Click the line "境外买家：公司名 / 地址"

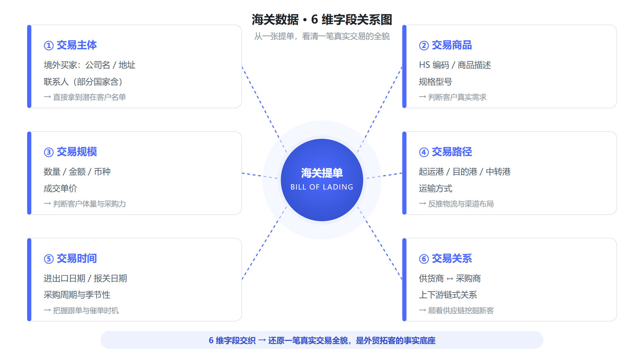(x=90, y=65)
